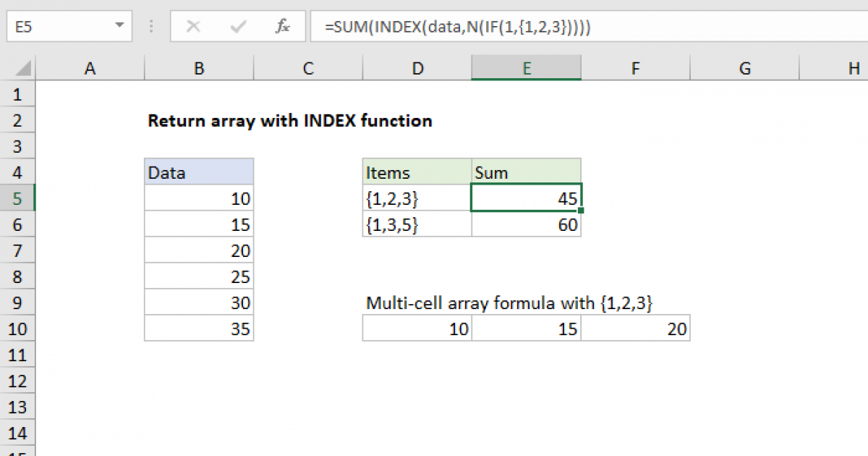This screenshot has width=868, height=456.
Task: Click the Enter (checkmark) icon in formula bar
Action: click(x=237, y=26)
